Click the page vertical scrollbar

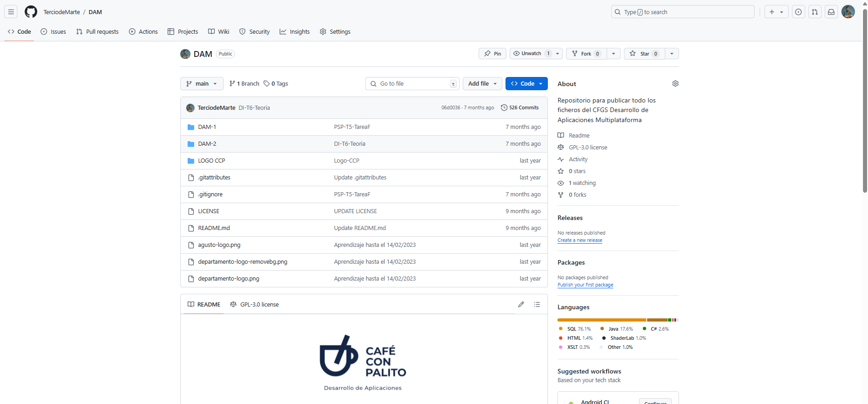[x=865, y=100]
